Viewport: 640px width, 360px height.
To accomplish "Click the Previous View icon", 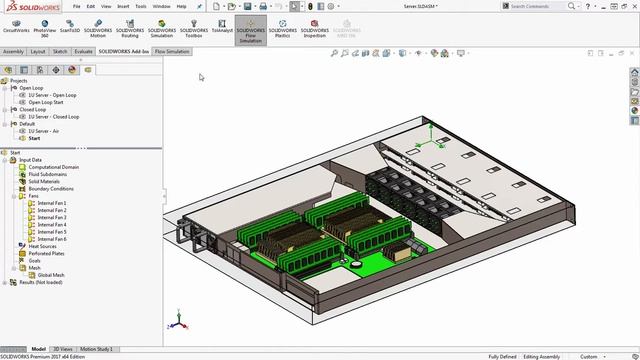I will [355, 53].
